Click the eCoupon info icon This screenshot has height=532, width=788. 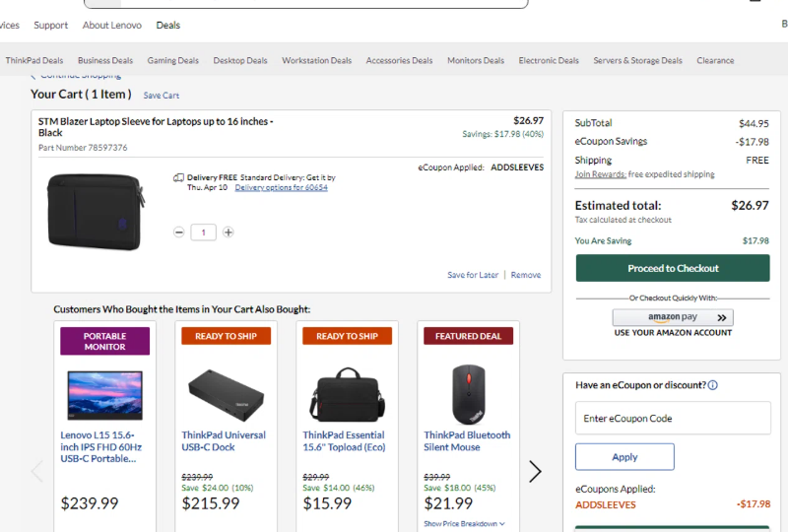pyautogui.click(x=712, y=385)
